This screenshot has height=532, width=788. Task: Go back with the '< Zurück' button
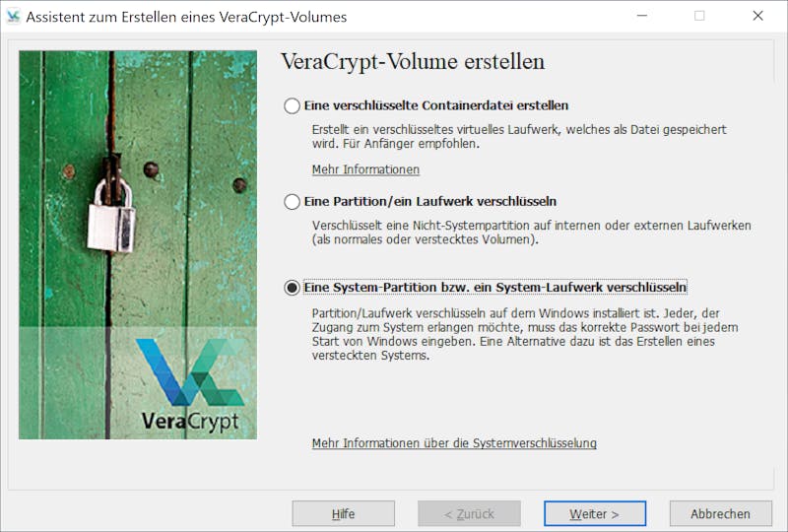(469, 513)
